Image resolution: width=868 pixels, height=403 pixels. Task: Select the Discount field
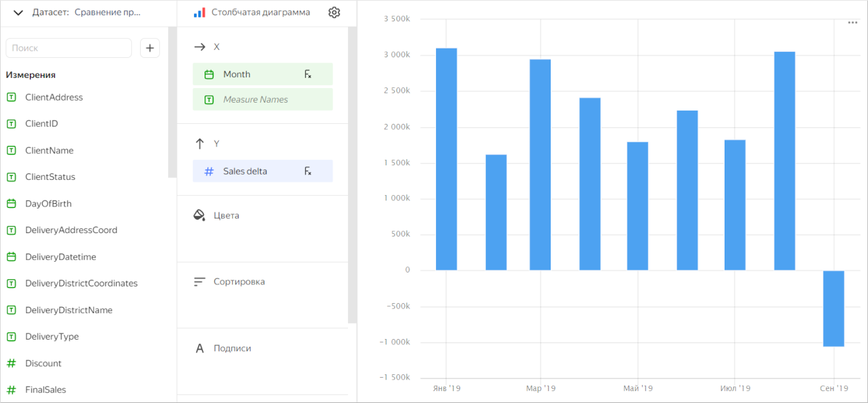point(43,364)
